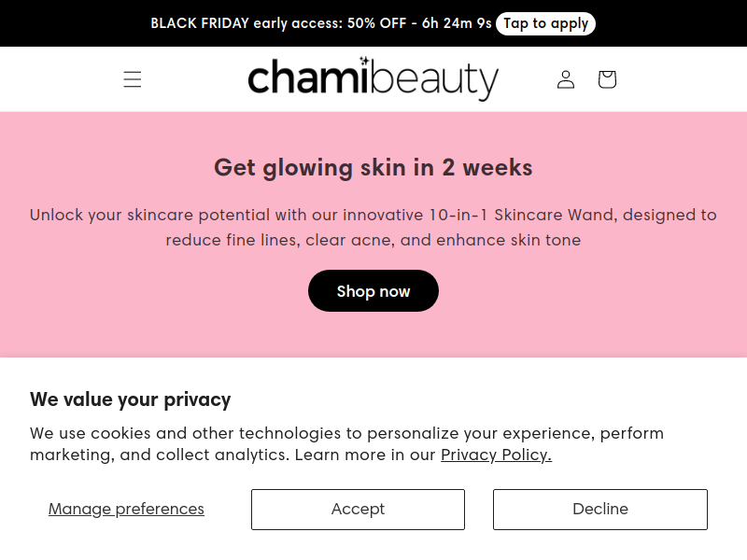Viewport: 747px width, 560px height.
Task: Click the We value your privacy heading
Action: click(x=130, y=399)
